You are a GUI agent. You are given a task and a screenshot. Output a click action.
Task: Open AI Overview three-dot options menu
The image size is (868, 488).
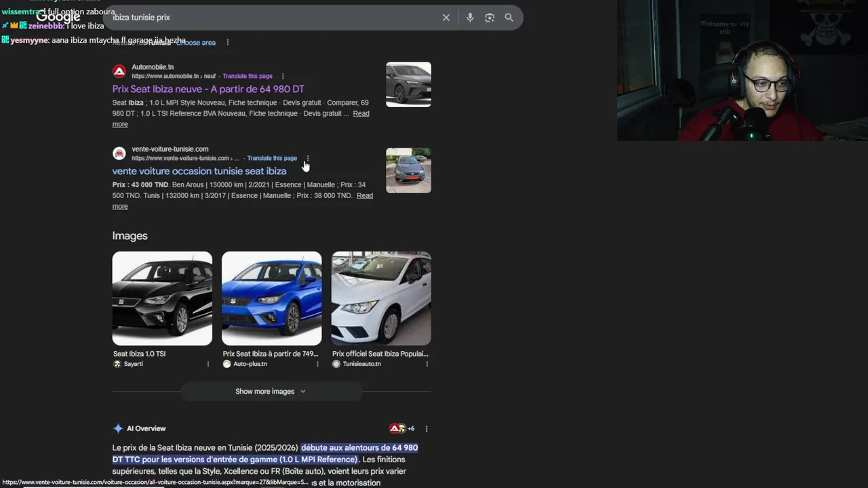(x=427, y=428)
